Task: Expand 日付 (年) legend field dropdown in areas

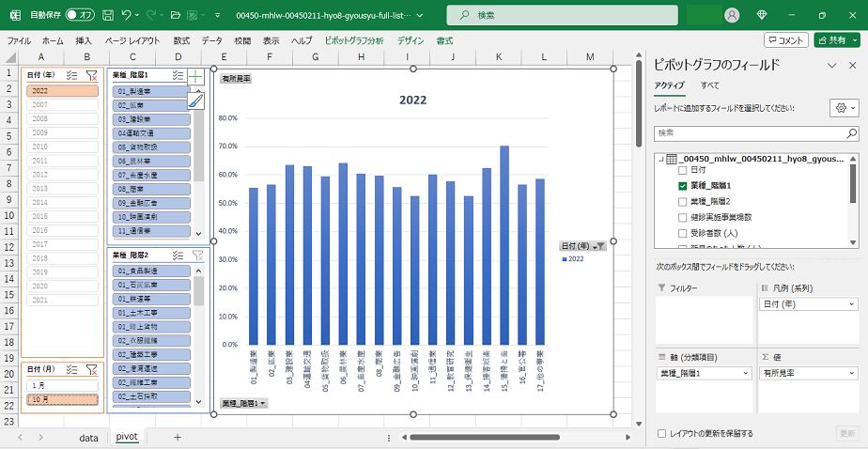Action: 852,304
